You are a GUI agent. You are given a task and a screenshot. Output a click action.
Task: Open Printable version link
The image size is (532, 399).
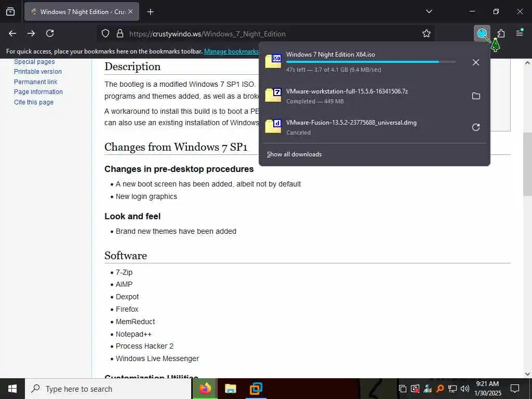[37, 72]
